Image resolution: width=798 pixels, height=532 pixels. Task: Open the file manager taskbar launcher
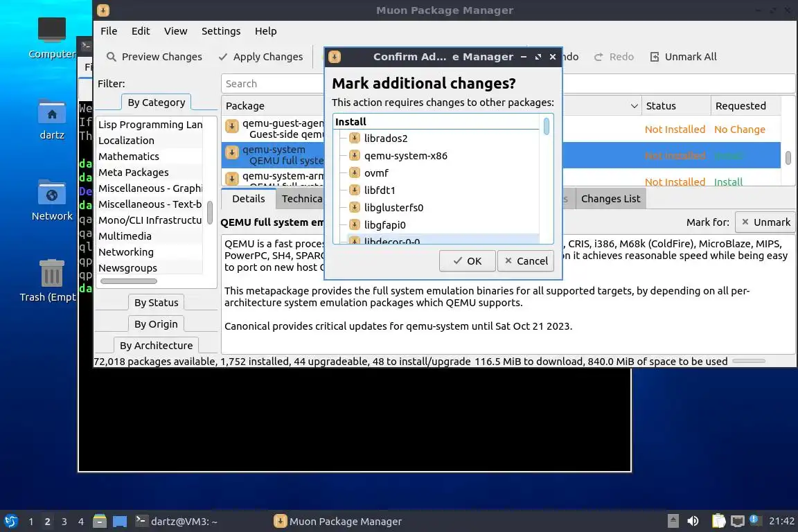[x=100, y=521]
